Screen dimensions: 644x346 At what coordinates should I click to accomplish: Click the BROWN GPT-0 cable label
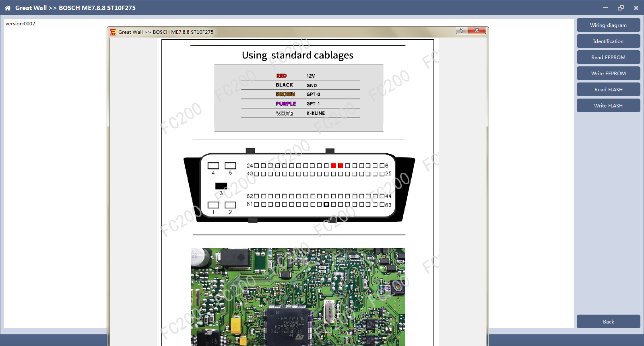[285, 94]
